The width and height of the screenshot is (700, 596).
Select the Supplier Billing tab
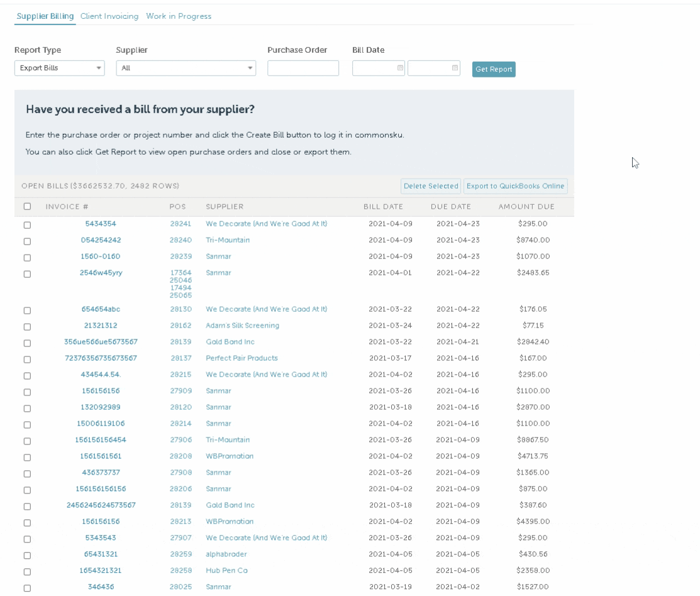tap(45, 16)
